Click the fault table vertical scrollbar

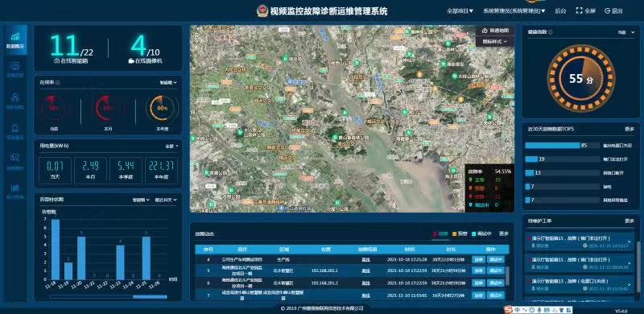[x=507, y=276]
